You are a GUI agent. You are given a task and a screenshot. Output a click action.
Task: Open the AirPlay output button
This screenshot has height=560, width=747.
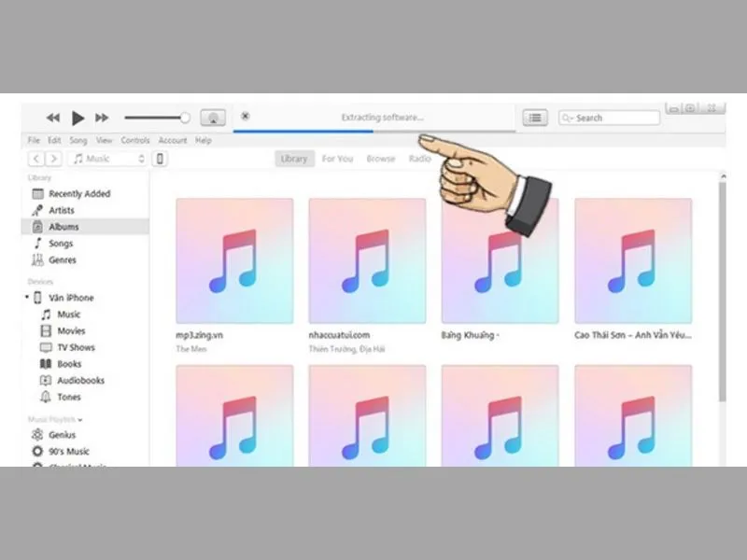pos(213,118)
